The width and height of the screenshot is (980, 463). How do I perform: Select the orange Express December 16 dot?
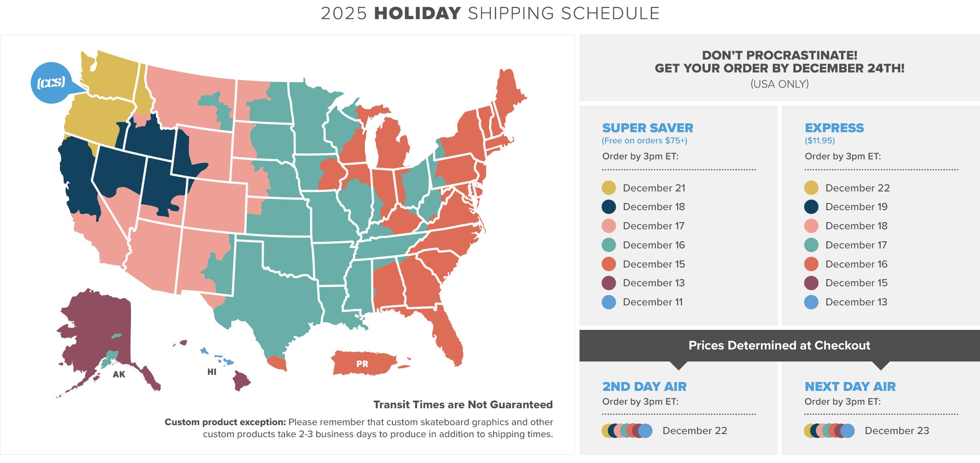pos(811,264)
